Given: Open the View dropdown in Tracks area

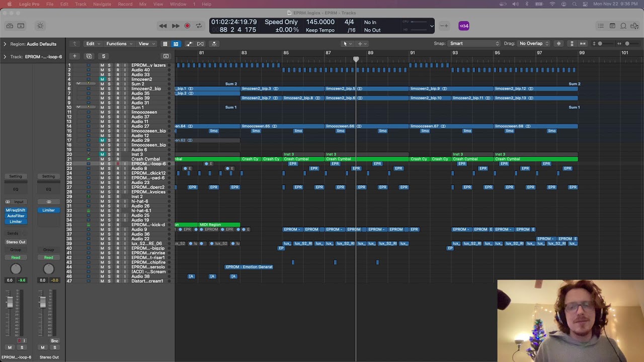Looking at the screenshot, I should click(146, 44).
